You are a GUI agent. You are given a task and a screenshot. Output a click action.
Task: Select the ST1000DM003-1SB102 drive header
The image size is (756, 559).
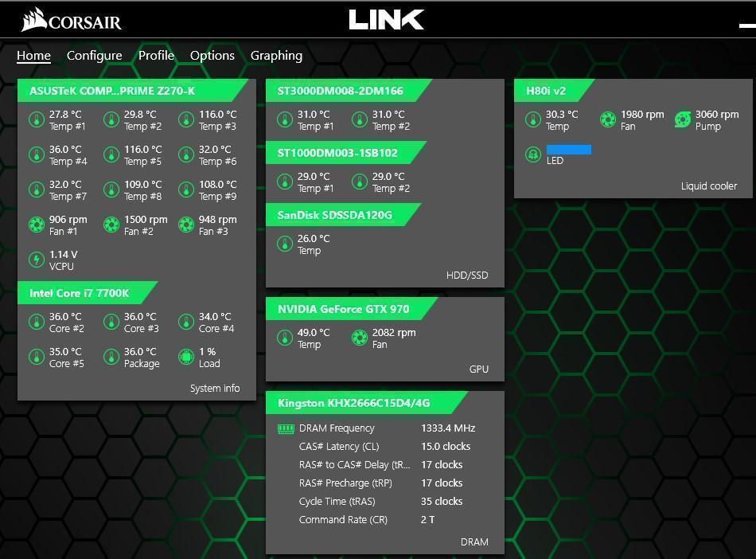pos(346,153)
